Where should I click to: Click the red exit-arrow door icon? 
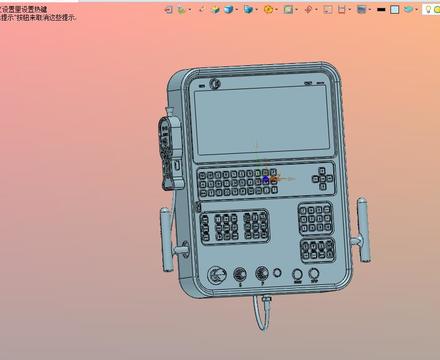pos(169,10)
